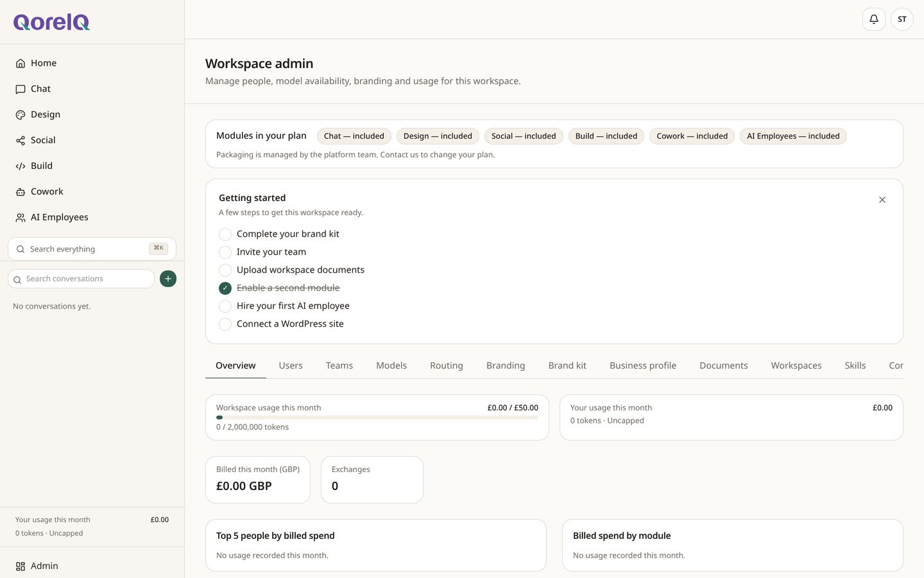Open the Workspaces tab
Viewport: 924px width, 578px height.
(x=796, y=365)
